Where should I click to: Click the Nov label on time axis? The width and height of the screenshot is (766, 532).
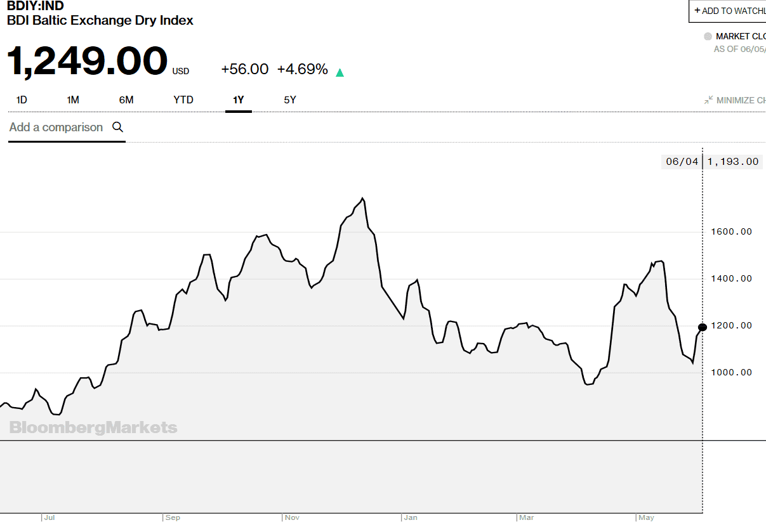[x=292, y=518]
